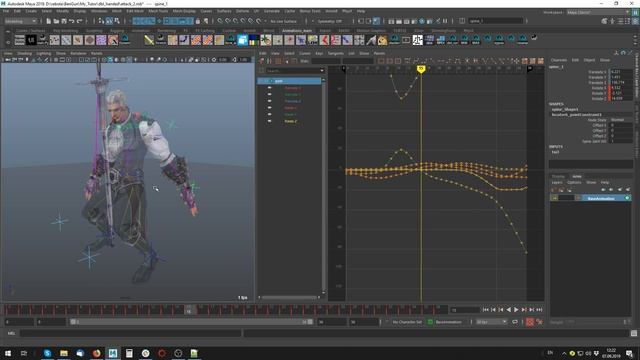Click the yellow current time marker in the Graph Editor
The width and height of the screenshot is (640, 360).
tap(421, 69)
